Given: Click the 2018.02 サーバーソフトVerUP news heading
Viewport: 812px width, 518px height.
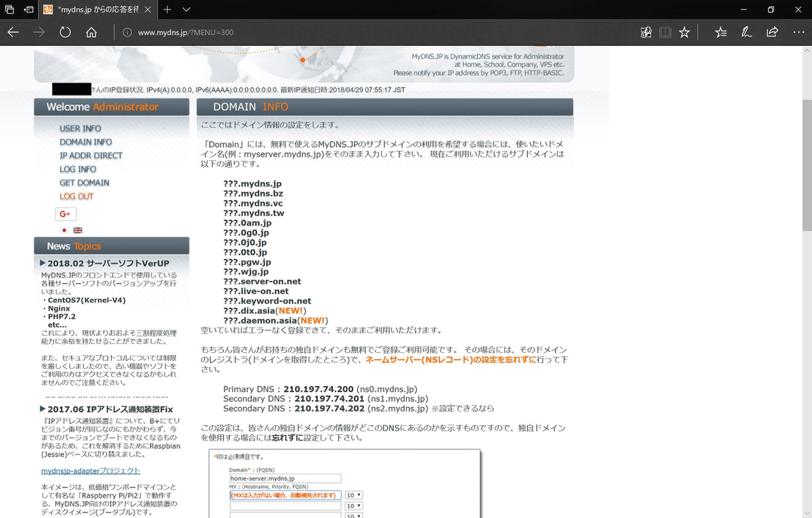Looking at the screenshot, I should click(108, 263).
